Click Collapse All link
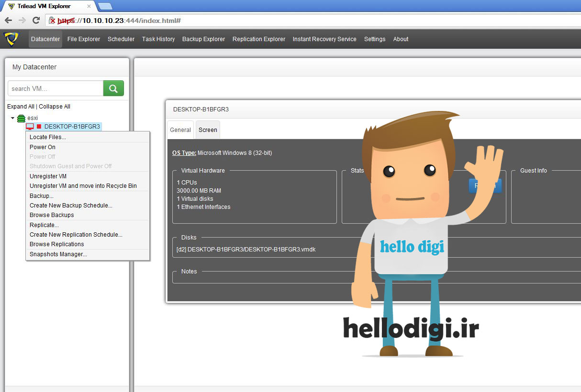This screenshot has height=392, width=581. 55,107
